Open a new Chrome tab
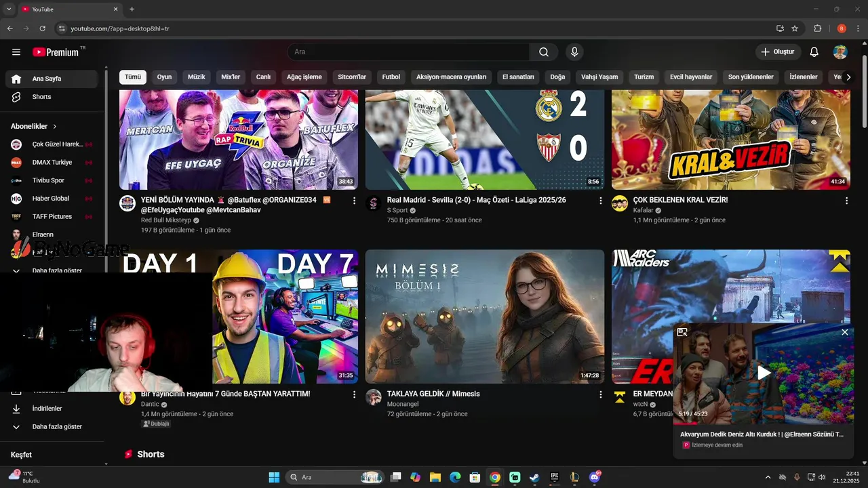Screen dimensions: 868x488 pos(132,9)
